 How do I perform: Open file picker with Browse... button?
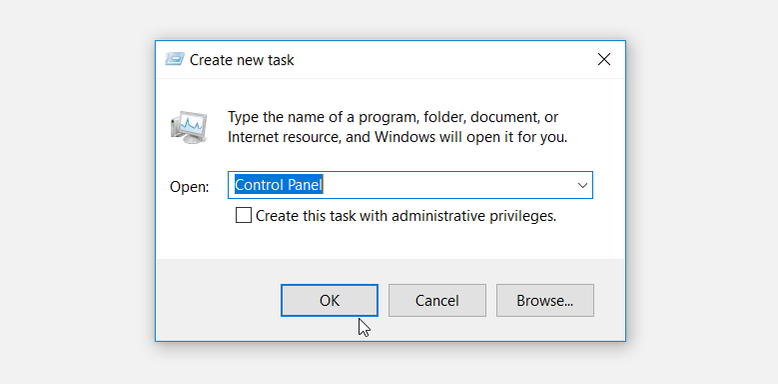click(x=545, y=300)
